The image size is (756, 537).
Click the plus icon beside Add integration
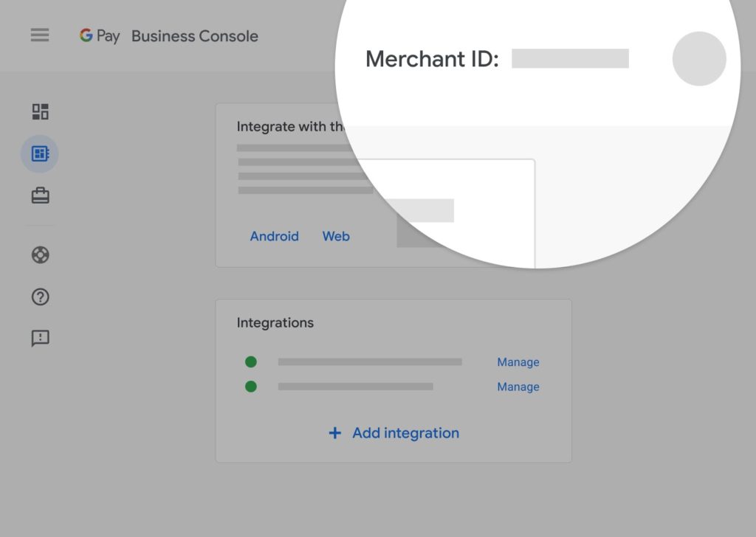336,433
